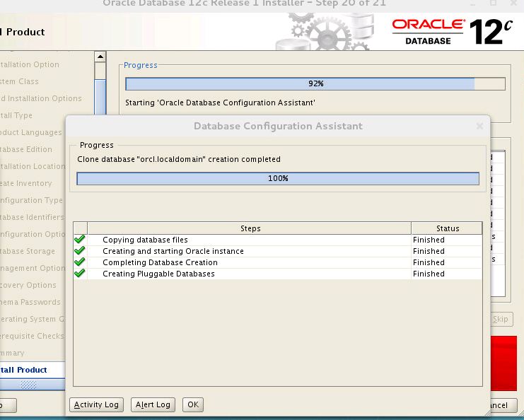This screenshot has width=524, height=420.
Task: Select the Completing Database Creation row
Action: (278, 262)
